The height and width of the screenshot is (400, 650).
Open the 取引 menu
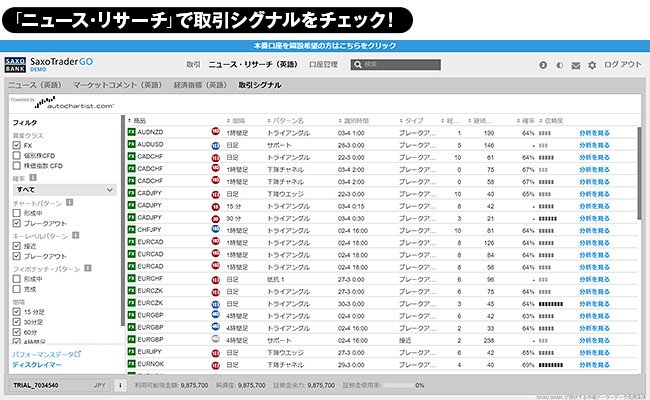(193, 65)
